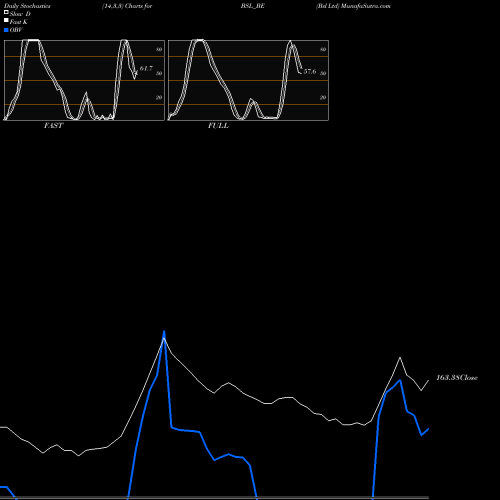
Task: Click the FULL chart label
Action: (218, 126)
